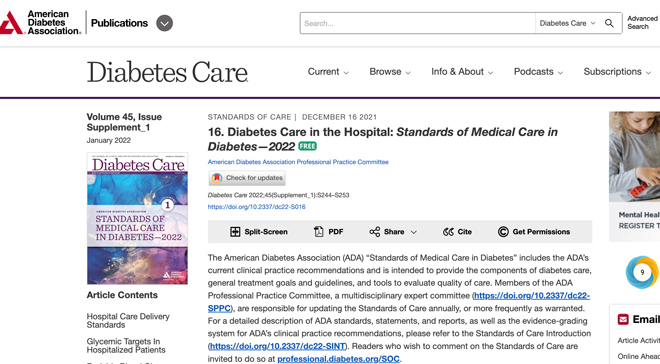The height and width of the screenshot is (364, 660).
Task: Open the Info & About menu
Action: pos(462,72)
